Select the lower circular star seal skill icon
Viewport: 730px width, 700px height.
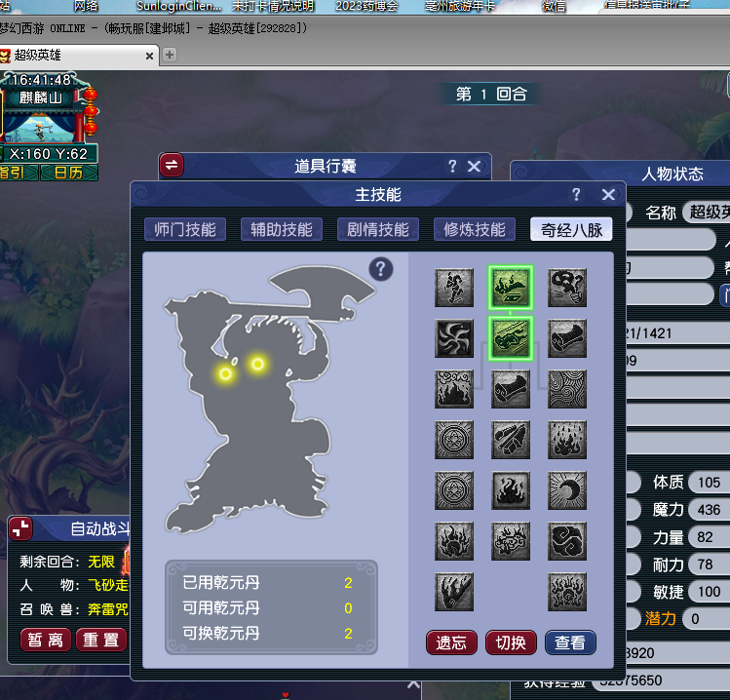454,490
